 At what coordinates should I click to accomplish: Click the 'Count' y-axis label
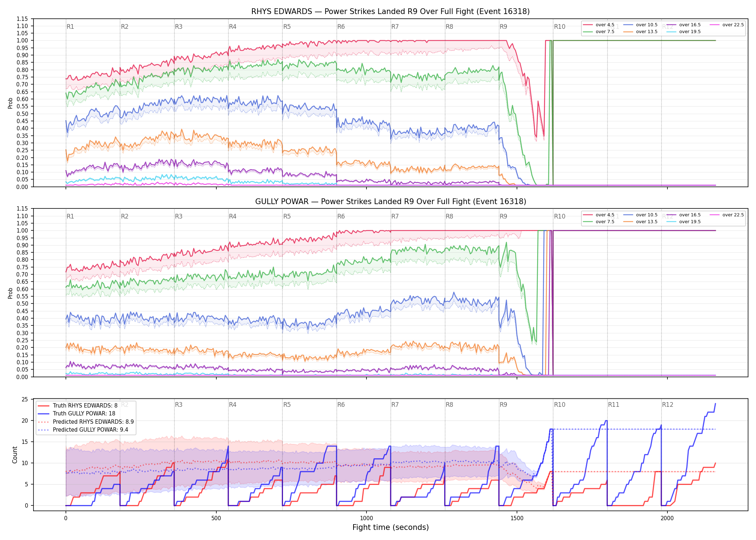[15, 455]
